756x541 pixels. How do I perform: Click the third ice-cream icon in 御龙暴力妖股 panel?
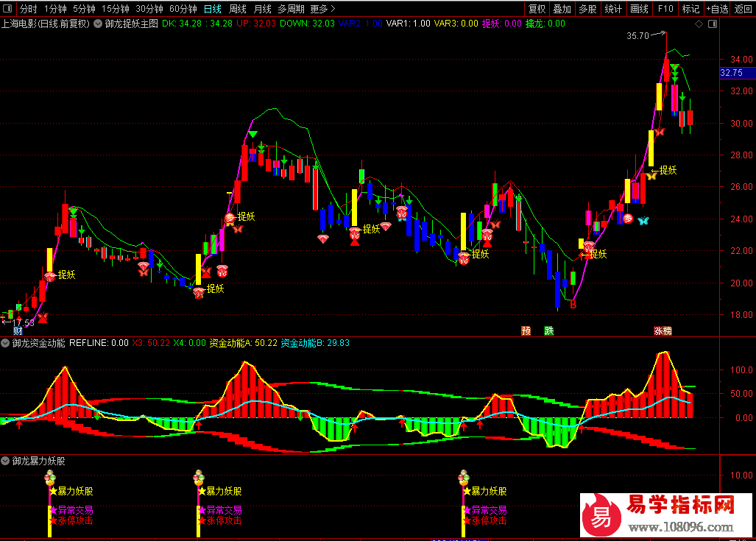point(463,478)
